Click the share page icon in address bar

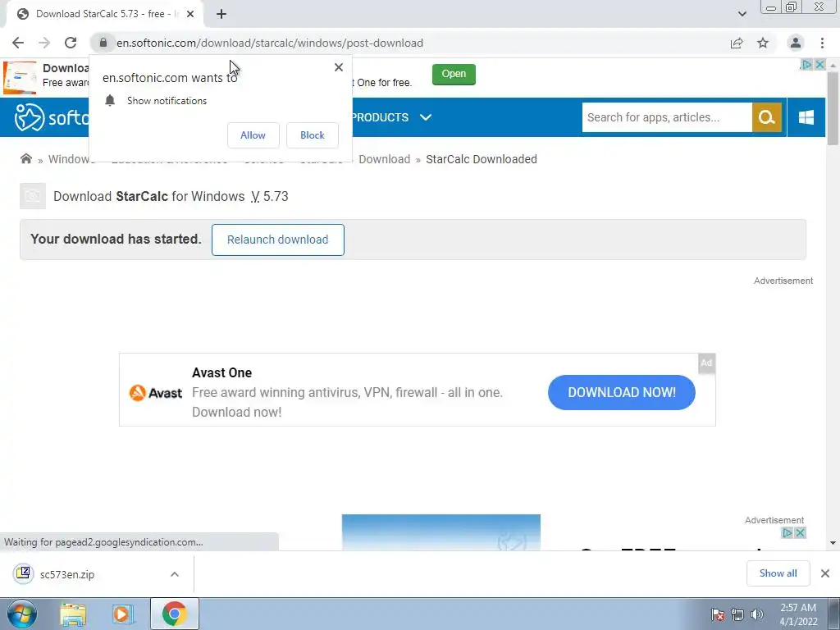point(737,43)
